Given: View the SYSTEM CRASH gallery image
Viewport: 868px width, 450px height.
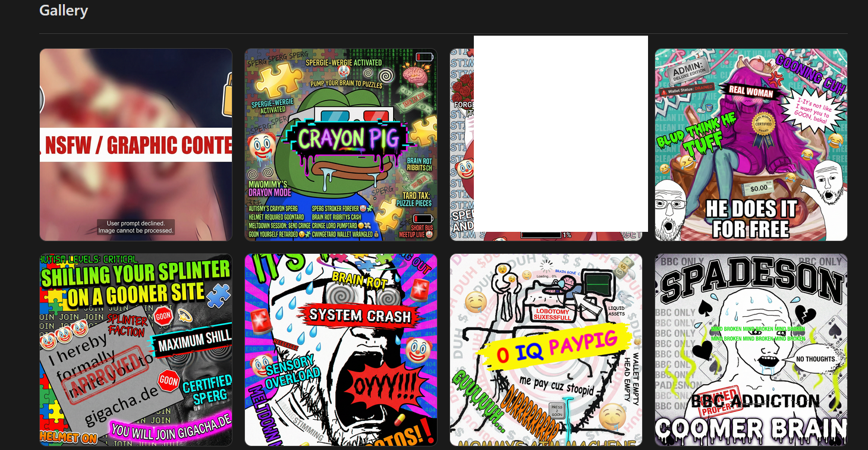Looking at the screenshot, I should coord(341,350).
